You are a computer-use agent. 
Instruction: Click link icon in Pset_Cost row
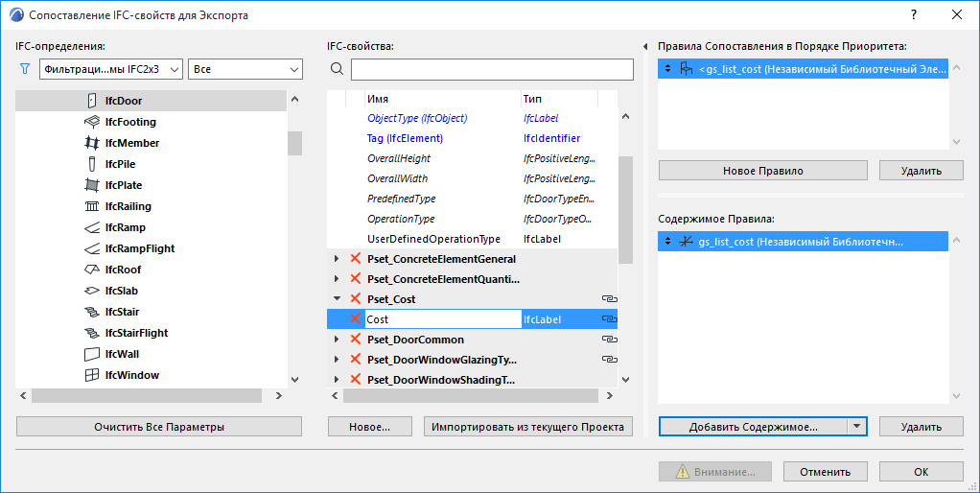609,299
